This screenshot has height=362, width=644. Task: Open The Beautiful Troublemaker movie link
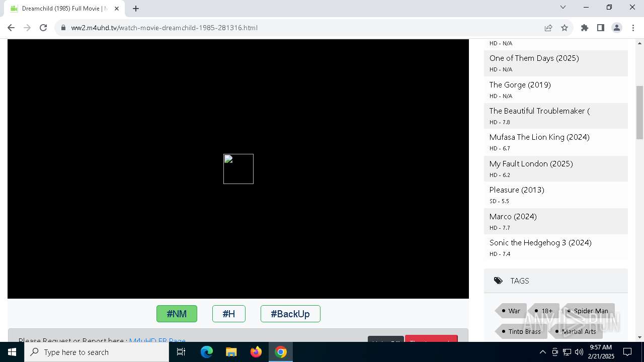point(539,111)
